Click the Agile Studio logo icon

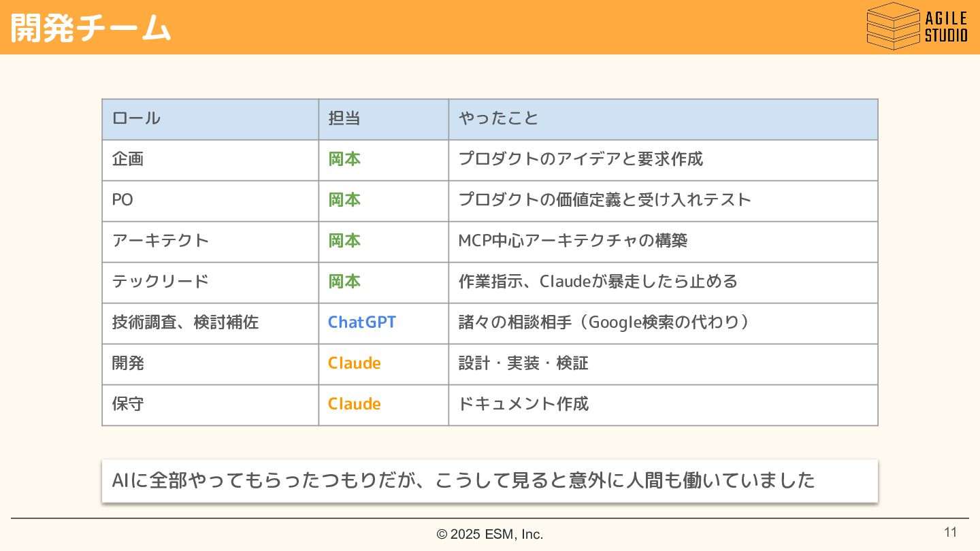892,26
